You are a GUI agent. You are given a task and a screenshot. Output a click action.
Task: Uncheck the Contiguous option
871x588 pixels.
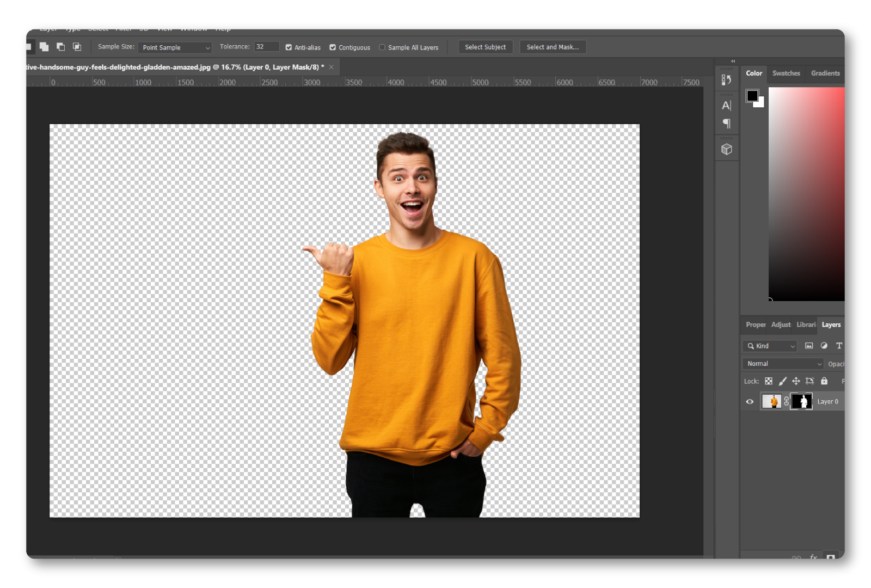click(333, 47)
